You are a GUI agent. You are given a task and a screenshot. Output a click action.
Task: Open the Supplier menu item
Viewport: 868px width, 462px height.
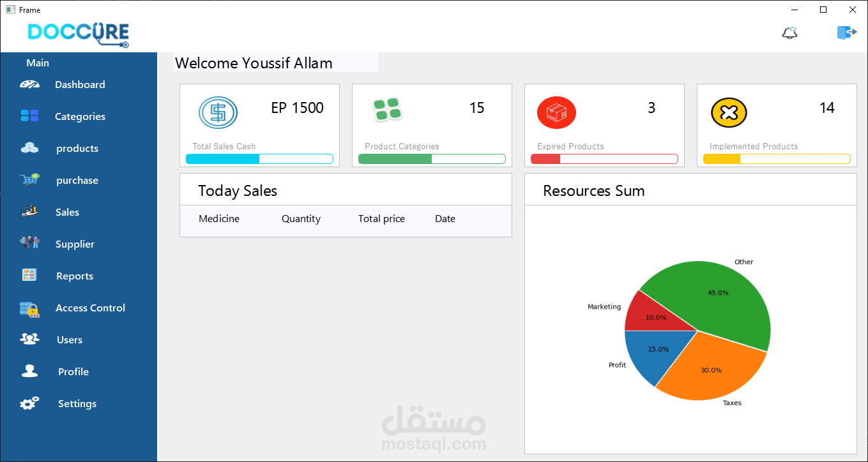pyautogui.click(x=75, y=244)
